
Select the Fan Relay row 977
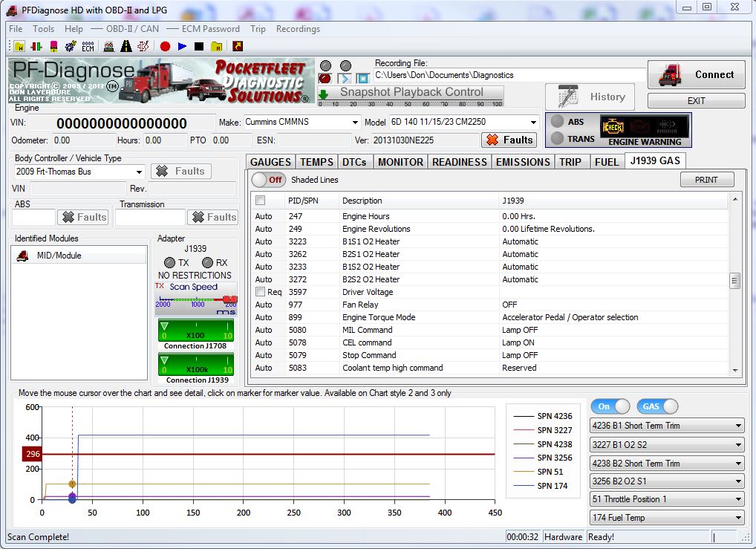pos(489,305)
